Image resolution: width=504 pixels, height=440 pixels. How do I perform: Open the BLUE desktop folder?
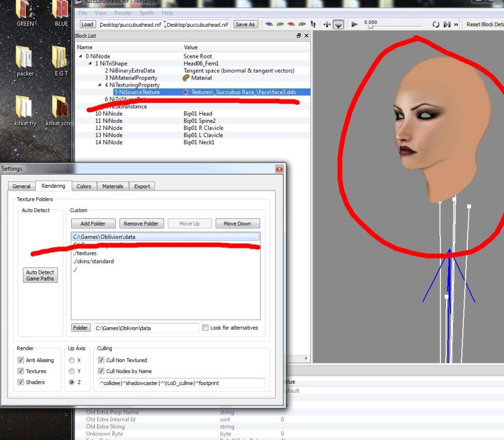pyautogui.click(x=61, y=13)
